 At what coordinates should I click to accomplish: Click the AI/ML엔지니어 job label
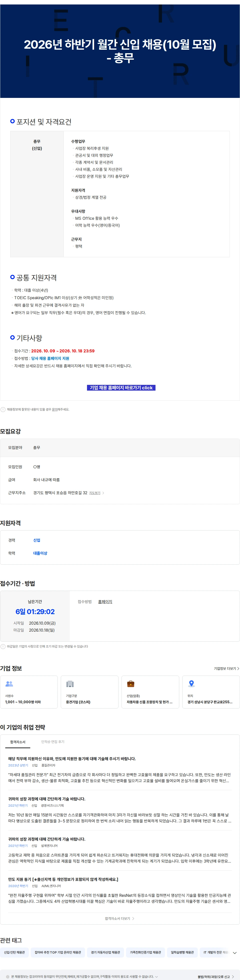(51, 886)
